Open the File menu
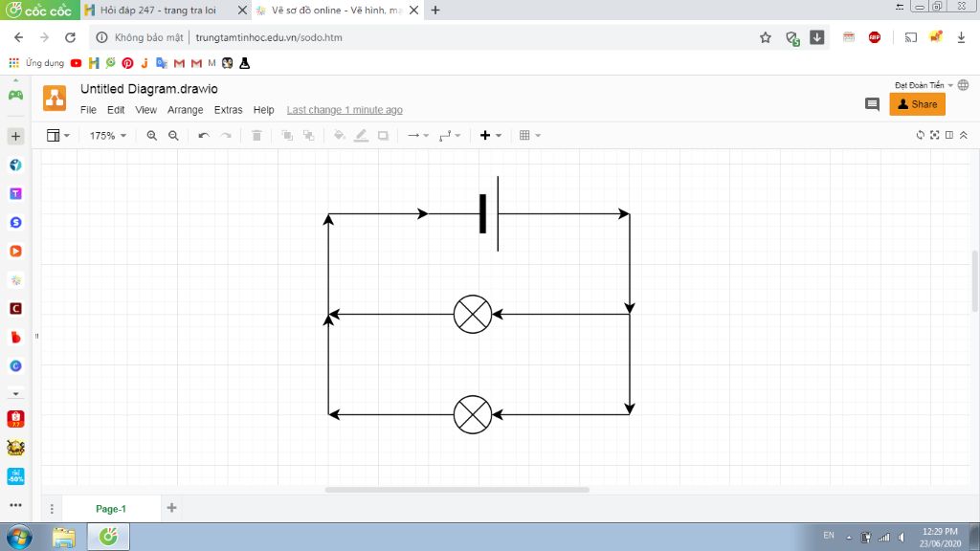 (88, 110)
